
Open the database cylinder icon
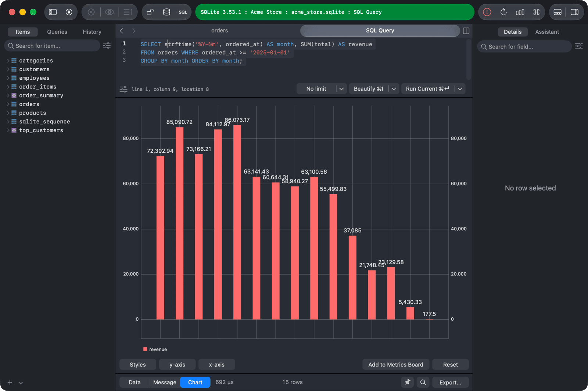pos(166,12)
